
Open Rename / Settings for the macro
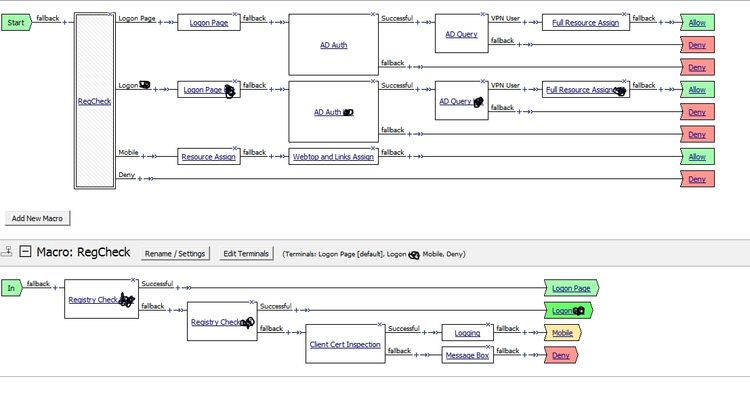click(x=175, y=253)
